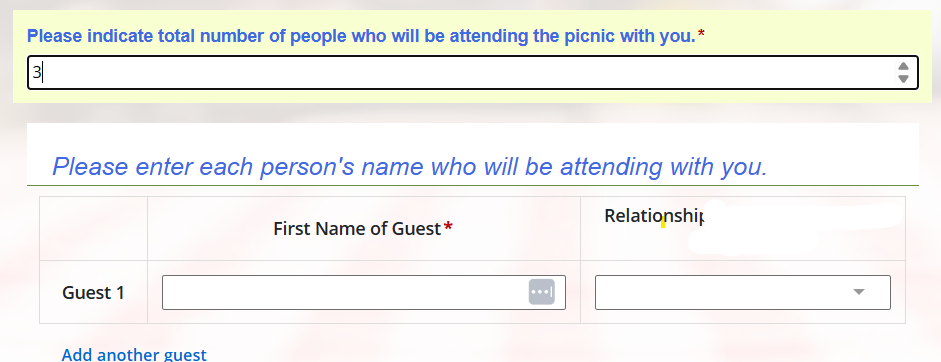The height and width of the screenshot is (362, 941).
Task: Click the red asterisk beside First Name of Guest
Action: 448,228
